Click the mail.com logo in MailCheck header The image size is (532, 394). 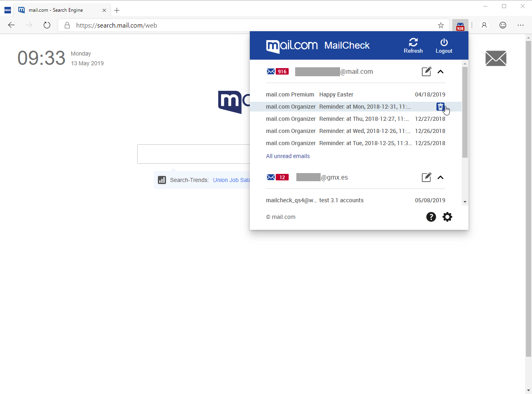pos(292,46)
